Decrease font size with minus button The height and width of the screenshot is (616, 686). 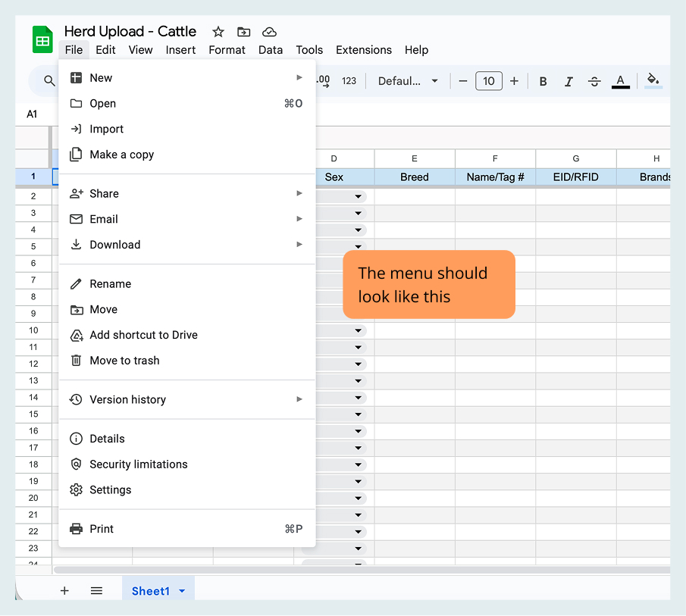pyautogui.click(x=463, y=81)
